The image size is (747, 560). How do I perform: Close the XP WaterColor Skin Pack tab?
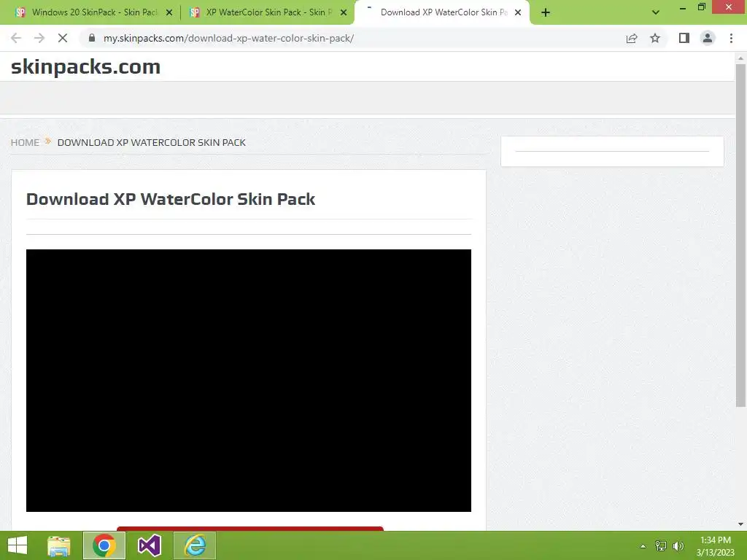click(344, 12)
